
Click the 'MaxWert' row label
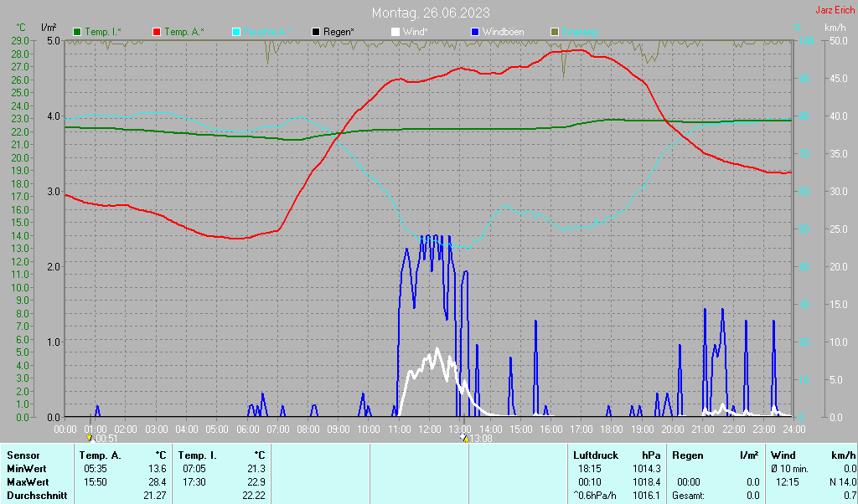pyautogui.click(x=28, y=483)
